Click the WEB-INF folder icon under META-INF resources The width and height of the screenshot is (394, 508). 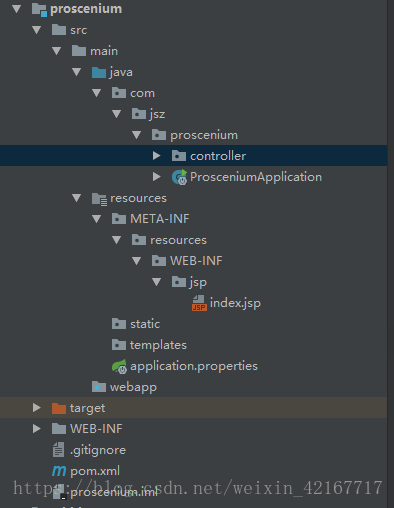159,261
